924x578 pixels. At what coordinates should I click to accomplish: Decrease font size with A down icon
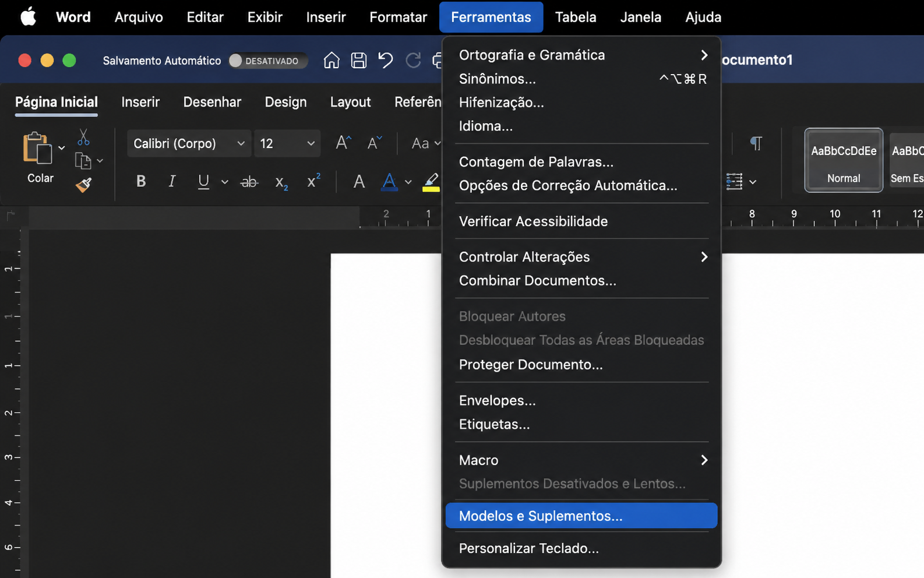(375, 143)
